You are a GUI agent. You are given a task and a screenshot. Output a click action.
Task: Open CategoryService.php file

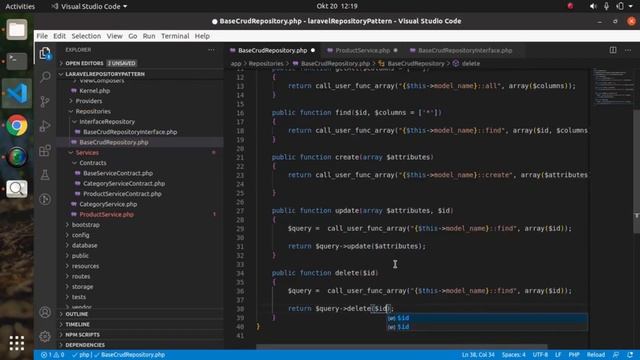[x=108, y=204]
